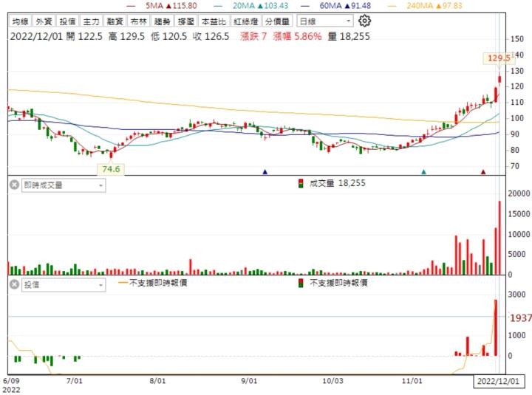Click the 240MA 97.83 legend entry
Image resolution: width=532 pixels, height=395 pixels.
(425, 5)
